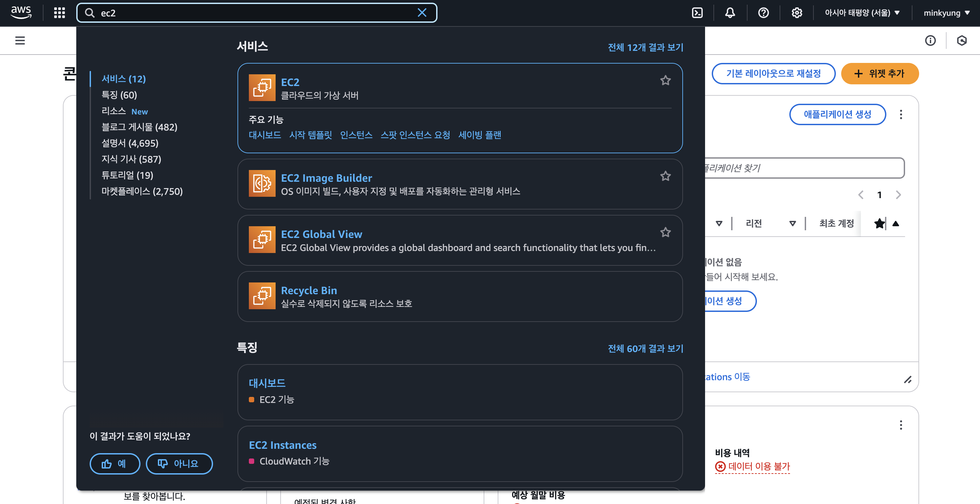Open EC2 Global View title link
This screenshot has height=504, width=980.
click(321, 234)
